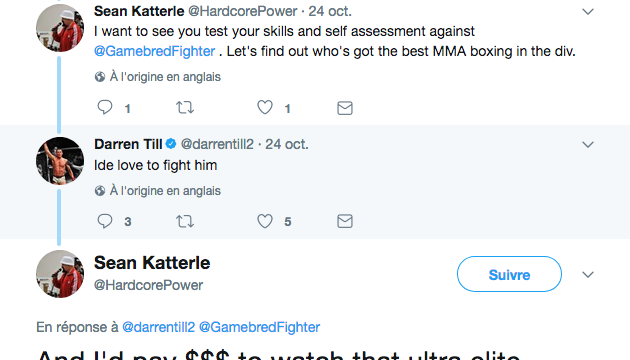
Task: Reply to Sean Katterle's first tweet
Action: click(105, 107)
